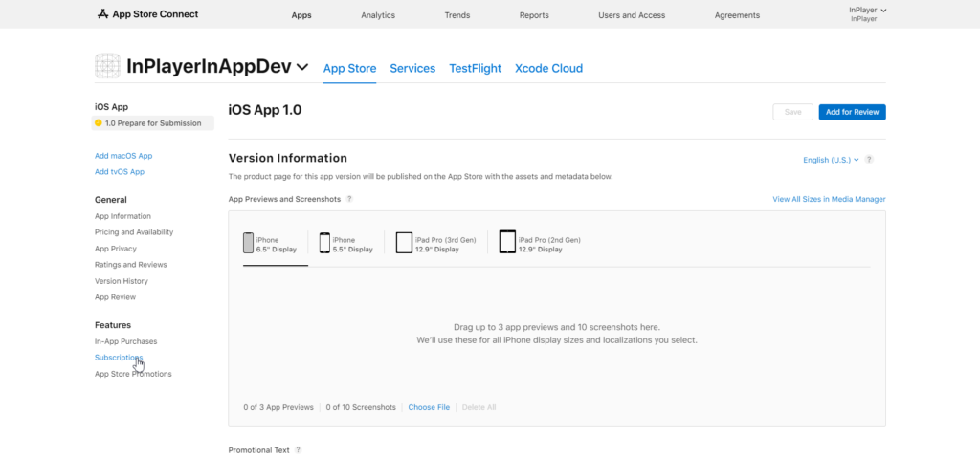This screenshot has height=458, width=980.
Task: Open Ratings and Reviews
Action: (x=130, y=265)
